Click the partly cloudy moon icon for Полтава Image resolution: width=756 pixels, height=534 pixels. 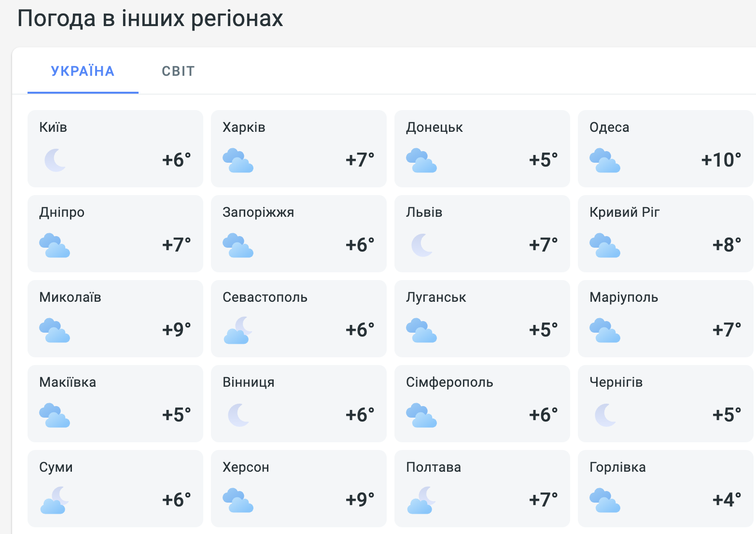pyautogui.click(x=421, y=500)
